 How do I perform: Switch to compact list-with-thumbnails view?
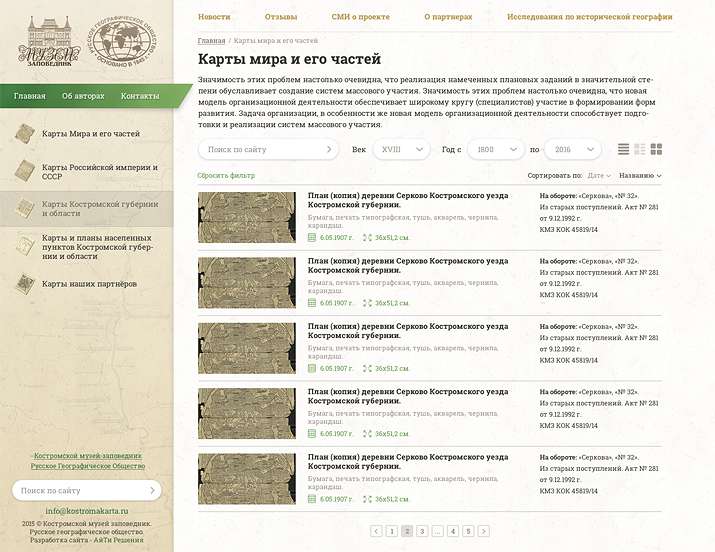pos(640,149)
